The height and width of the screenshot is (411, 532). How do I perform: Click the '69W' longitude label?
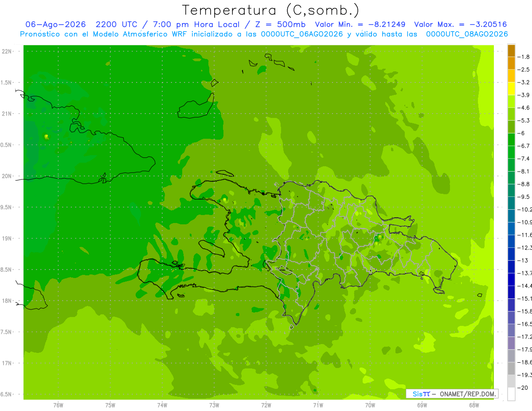422,405
